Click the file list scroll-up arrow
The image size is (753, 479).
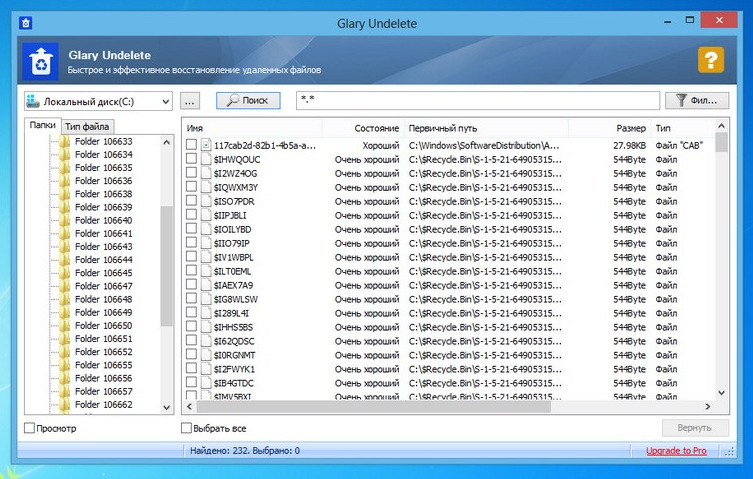coord(721,126)
